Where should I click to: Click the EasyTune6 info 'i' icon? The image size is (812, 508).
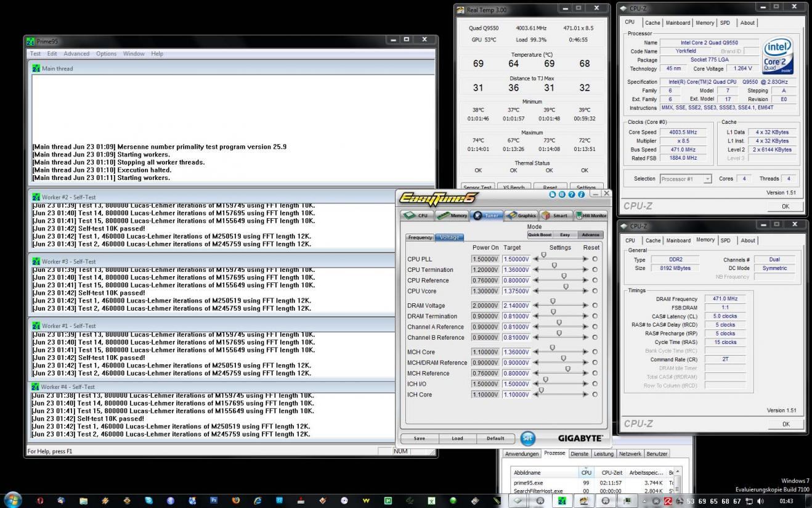tap(581, 194)
